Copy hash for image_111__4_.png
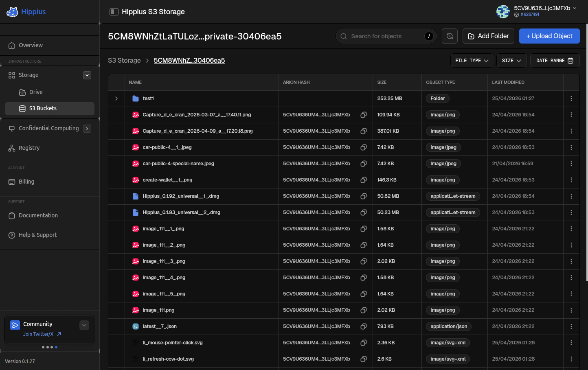The image size is (588, 370). tap(364, 278)
